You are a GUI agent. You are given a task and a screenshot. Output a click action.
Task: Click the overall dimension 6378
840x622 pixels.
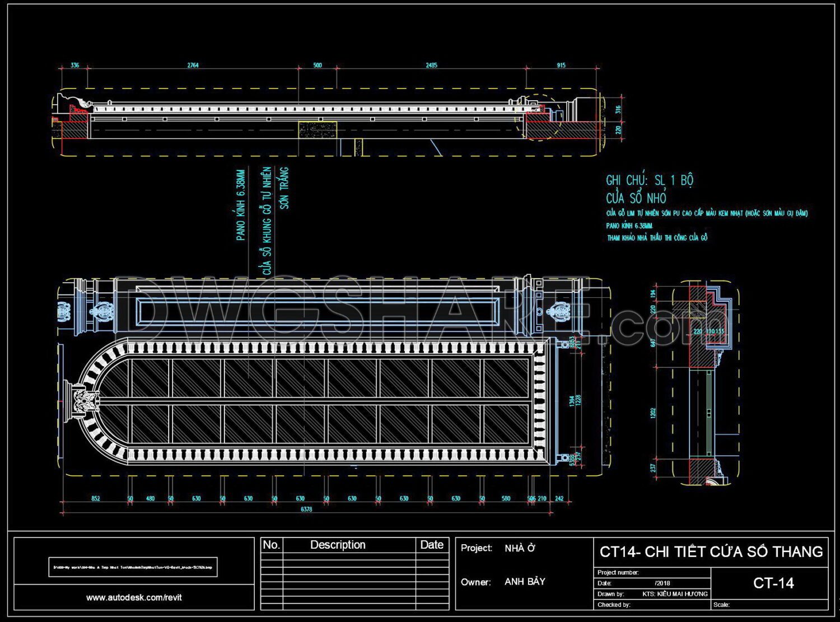306,508
